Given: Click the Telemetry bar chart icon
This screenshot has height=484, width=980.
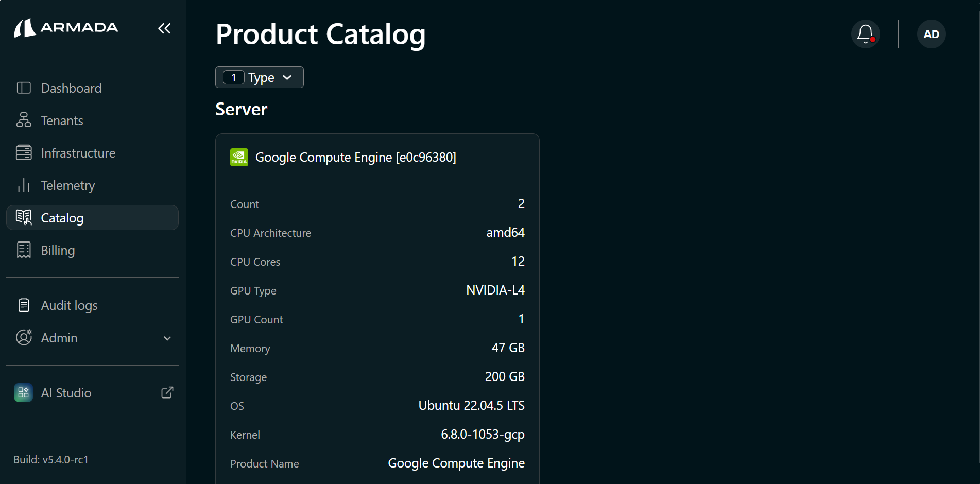Looking at the screenshot, I should pos(24,185).
